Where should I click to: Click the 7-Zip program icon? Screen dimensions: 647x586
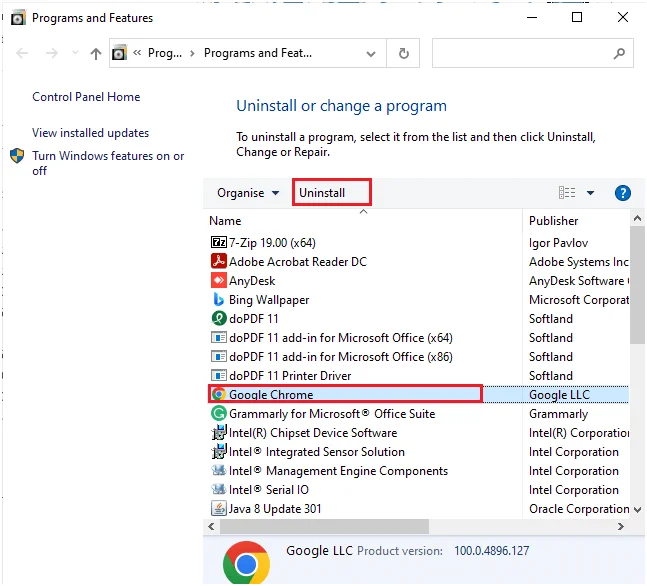tap(219, 242)
